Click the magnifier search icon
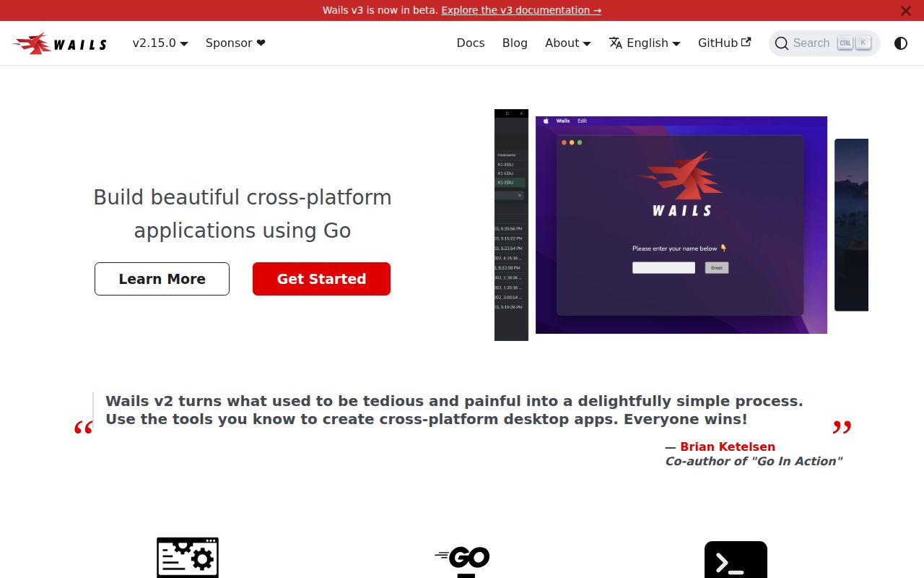This screenshot has height=578, width=924. (782, 43)
